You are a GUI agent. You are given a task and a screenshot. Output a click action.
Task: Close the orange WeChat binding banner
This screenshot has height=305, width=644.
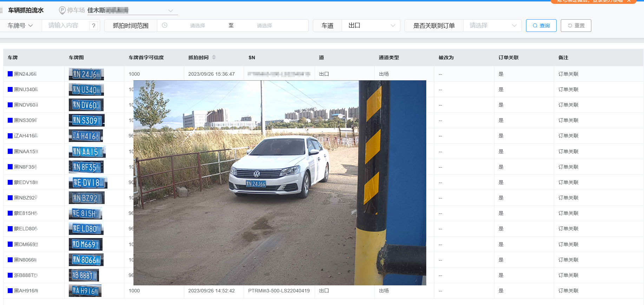click(629, 1)
